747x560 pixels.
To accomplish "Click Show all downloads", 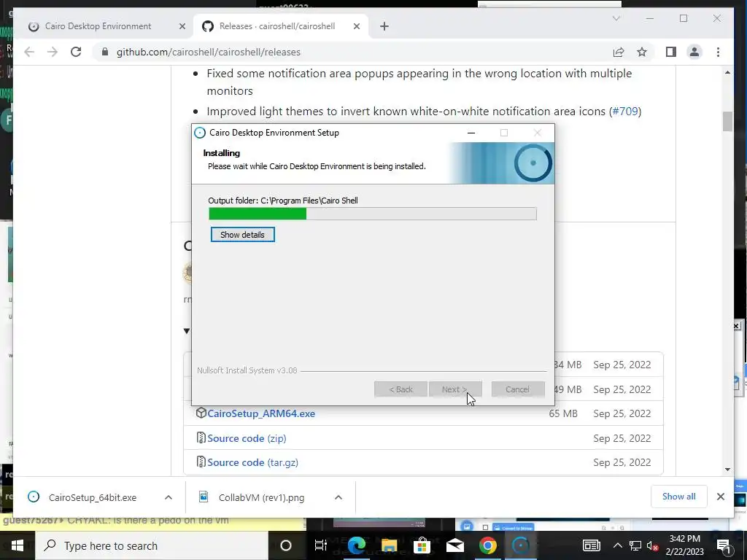I will point(679,497).
